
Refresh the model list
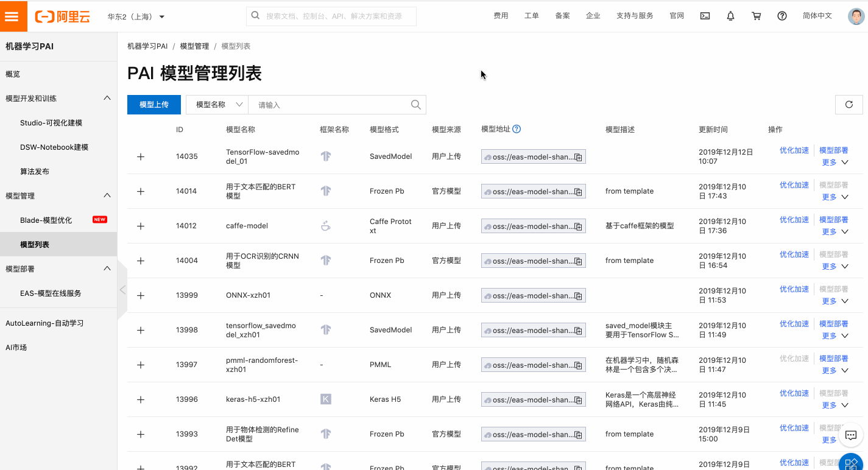849,104
